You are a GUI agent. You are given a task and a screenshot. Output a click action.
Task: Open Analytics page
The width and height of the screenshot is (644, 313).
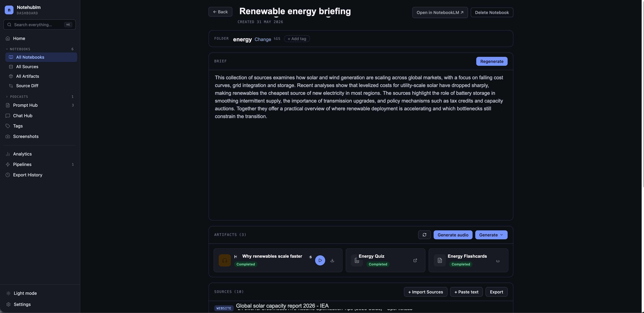pyautogui.click(x=40, y=154)
